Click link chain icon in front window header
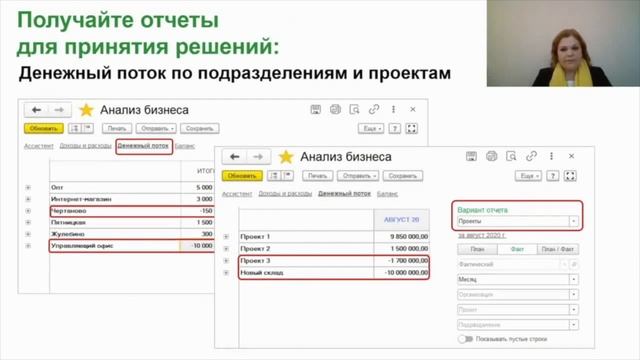The width and height of the screenshot is (640, 360). click(x=531, y=156)
